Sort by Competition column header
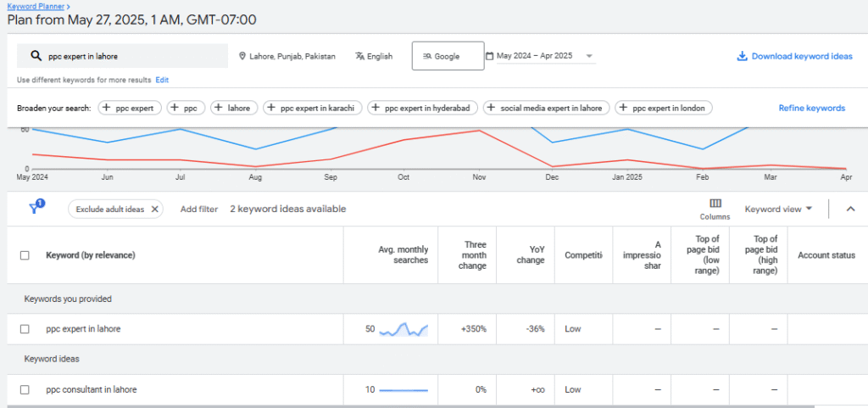Image resolution: width=868 pixels, height=408 pixels. (x=583, y=255)
